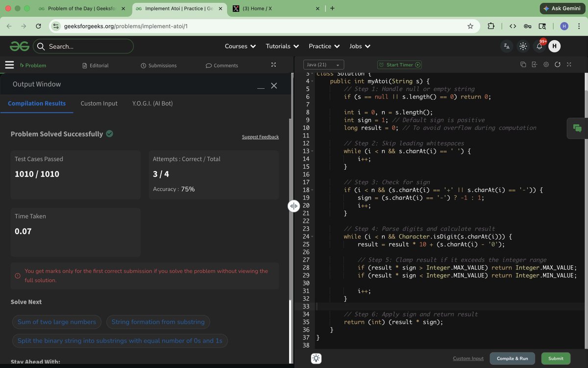Open the green chat bubble widget

(x=577, y=128)
